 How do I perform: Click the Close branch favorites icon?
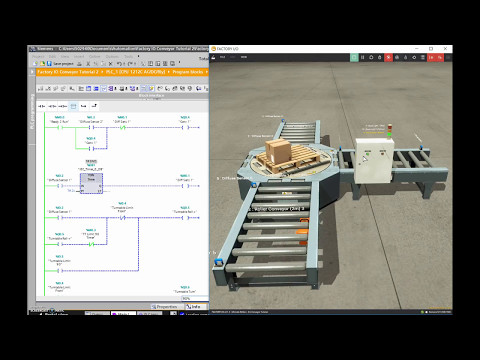pyautogui.click(x=94, y=106)
